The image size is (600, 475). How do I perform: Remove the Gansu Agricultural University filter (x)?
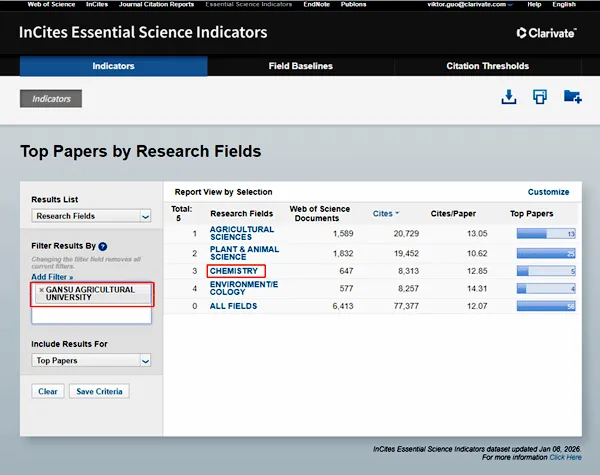tap(41, 290)
